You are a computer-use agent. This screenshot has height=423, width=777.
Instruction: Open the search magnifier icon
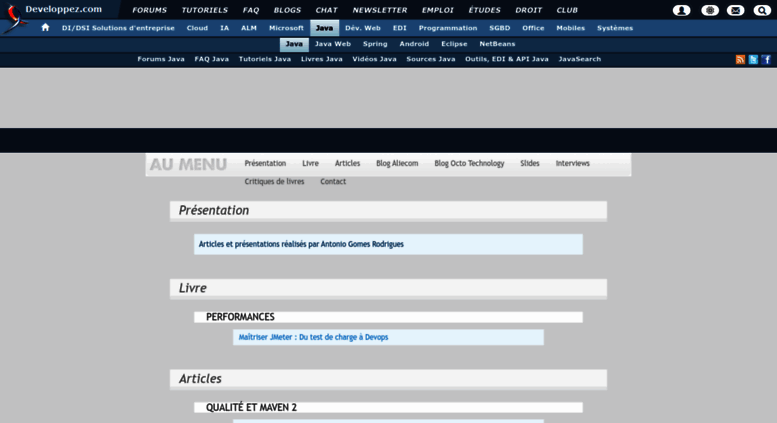(x=762, y=10)
